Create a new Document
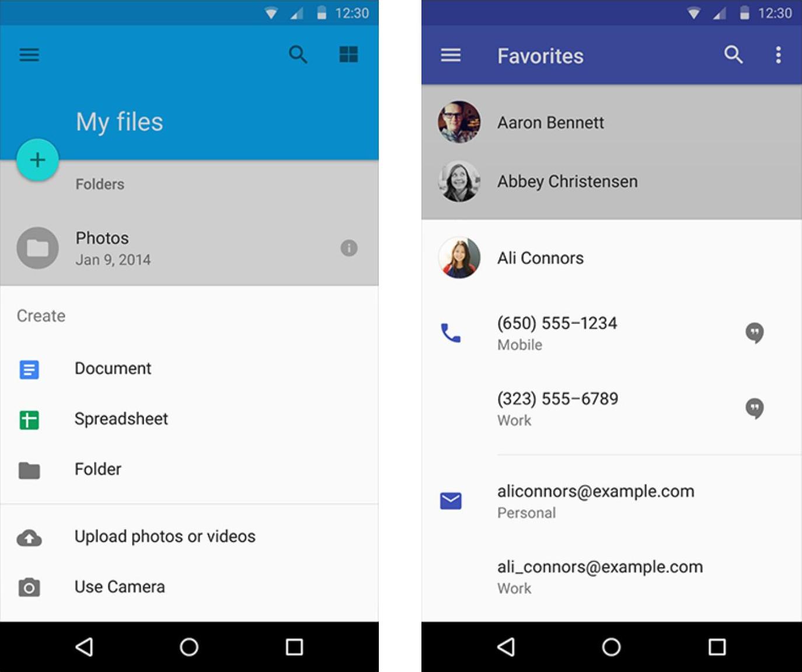 click(x=113, y=369)
